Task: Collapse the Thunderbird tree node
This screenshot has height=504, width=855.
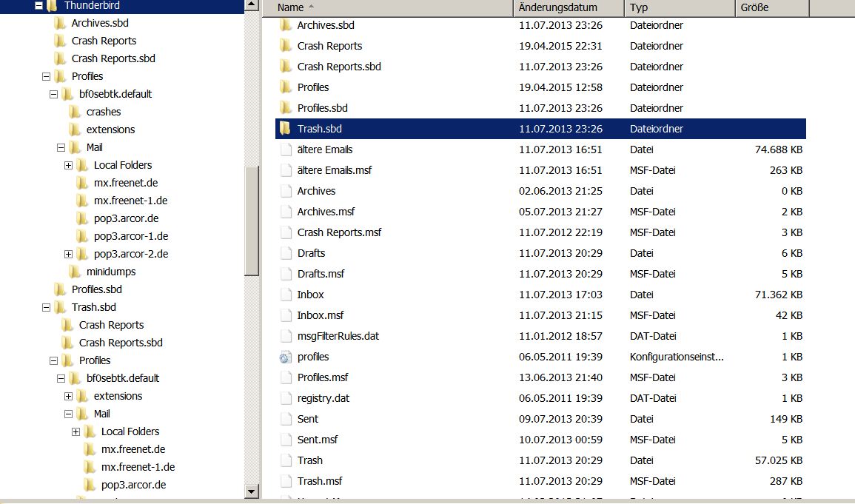Action: tap(38, 5)
